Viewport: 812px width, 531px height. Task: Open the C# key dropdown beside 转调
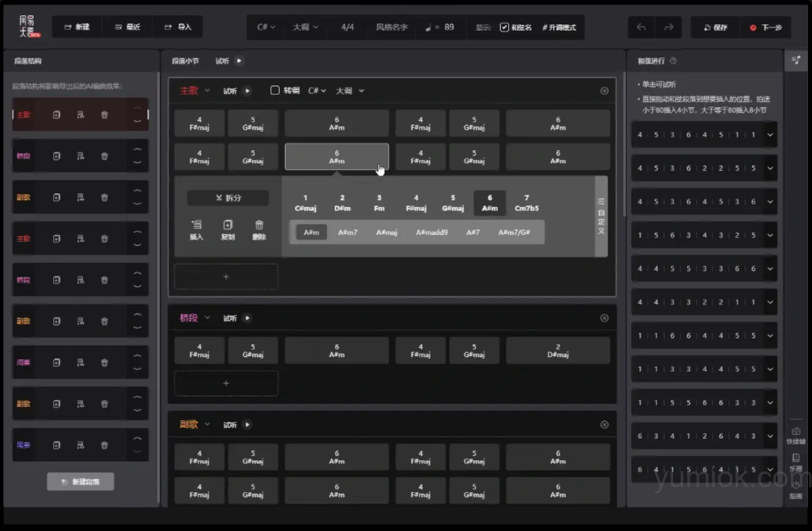tap(317, 91)
